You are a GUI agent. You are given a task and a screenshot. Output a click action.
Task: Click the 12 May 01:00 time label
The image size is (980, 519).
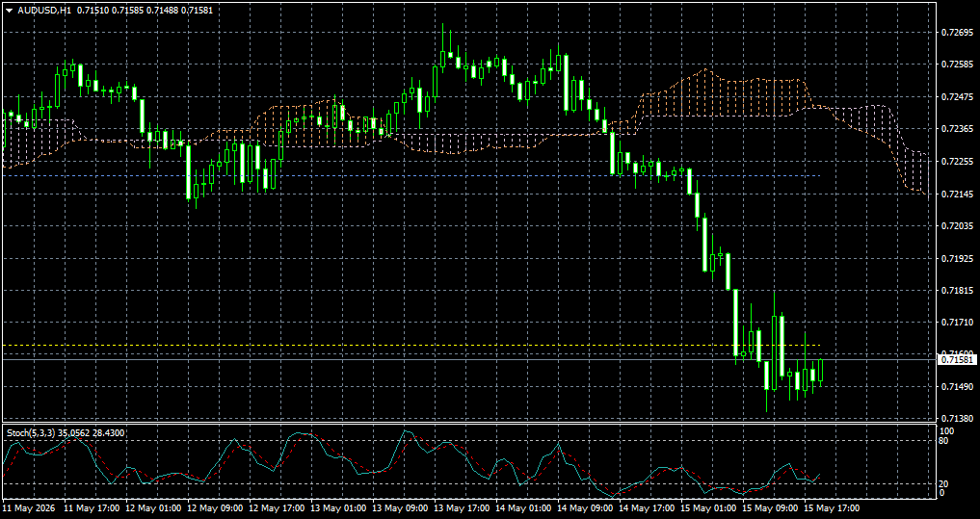tap(153, 508)
